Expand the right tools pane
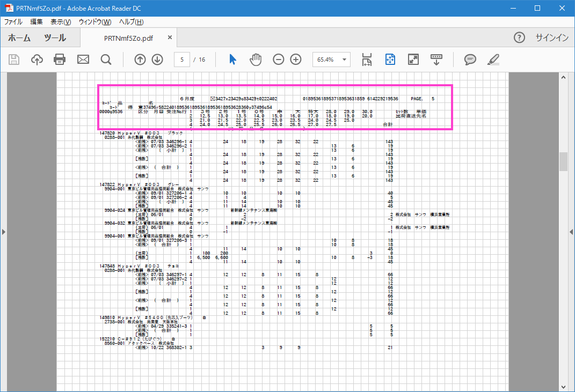This screenshot has width=575, height=392. (571, 232)
